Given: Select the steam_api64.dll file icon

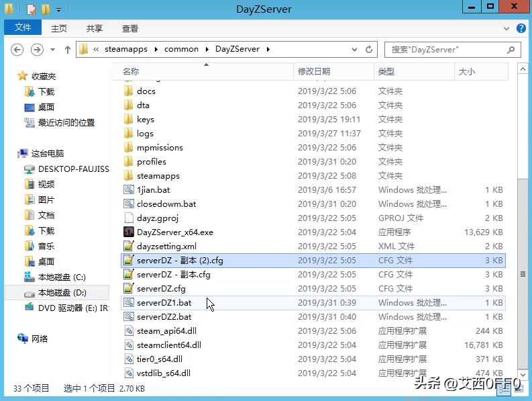Looking at the screenshot, I should click(x=129, y=330).
